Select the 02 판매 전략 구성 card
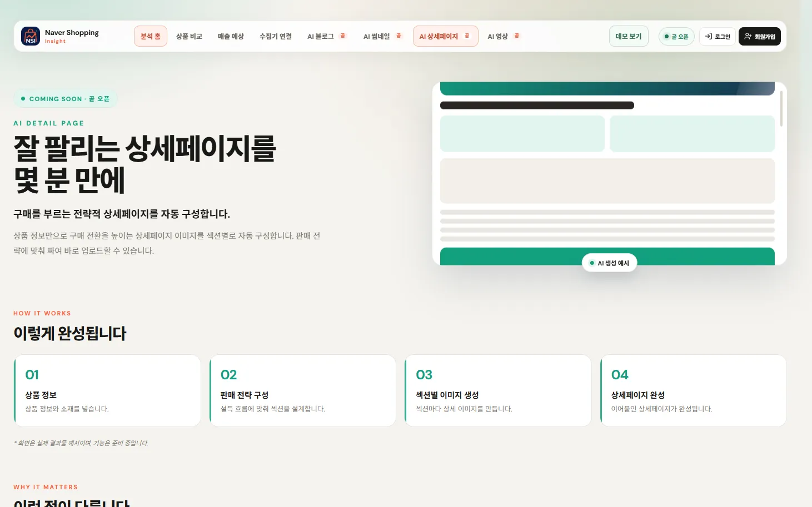812x507 pixels. pos(302,391)
